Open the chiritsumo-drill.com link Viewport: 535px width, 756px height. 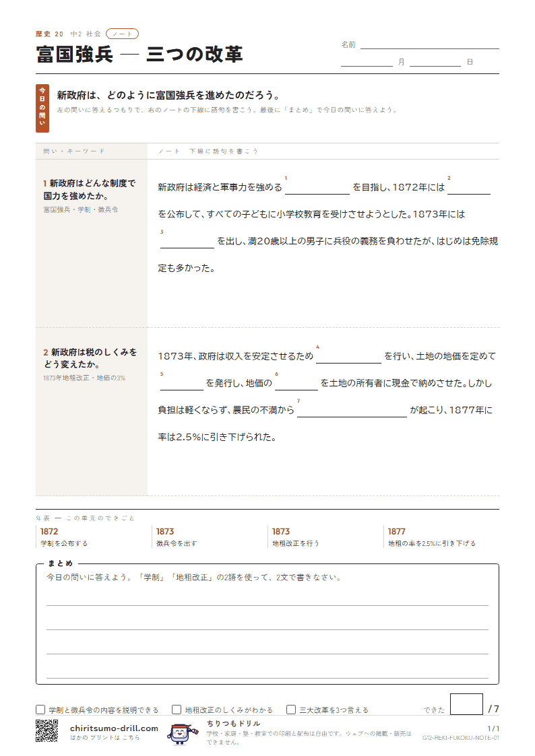click(114, 728)
